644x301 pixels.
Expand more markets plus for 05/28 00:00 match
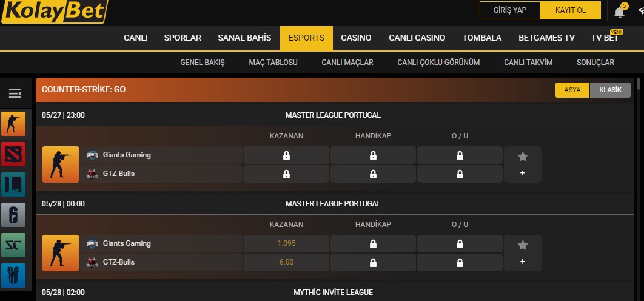[x=523, y=262]
